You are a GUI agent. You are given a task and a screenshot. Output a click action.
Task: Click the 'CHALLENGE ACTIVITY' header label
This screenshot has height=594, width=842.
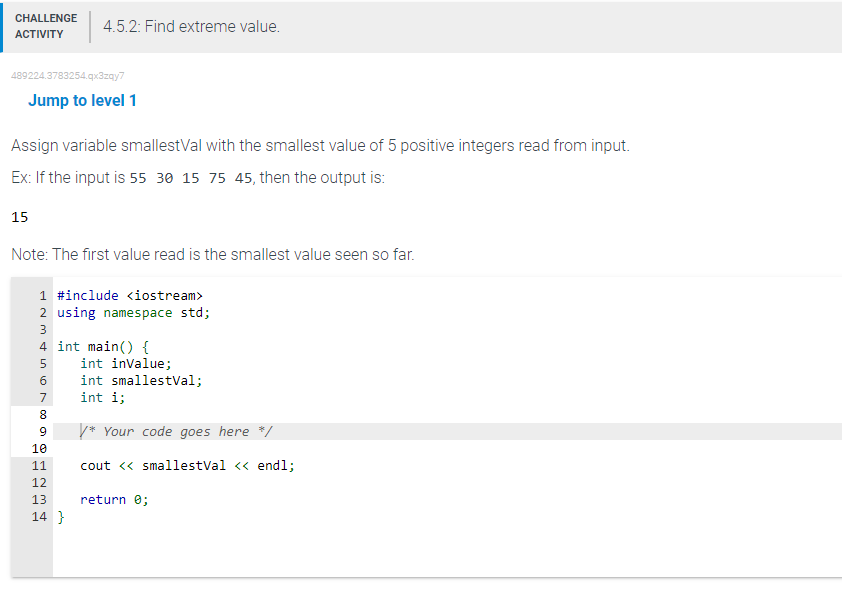click(46, 26)
